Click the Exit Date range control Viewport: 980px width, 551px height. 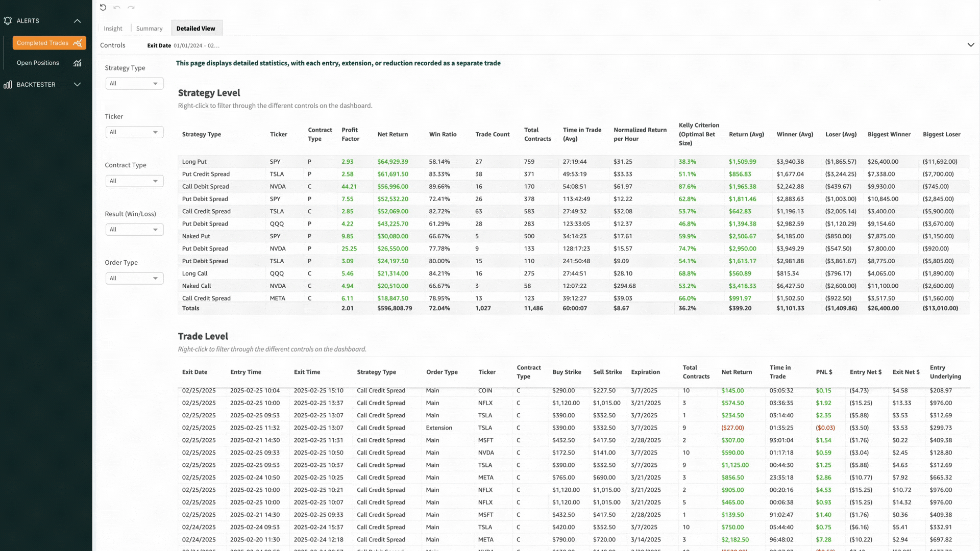point(195,45)
